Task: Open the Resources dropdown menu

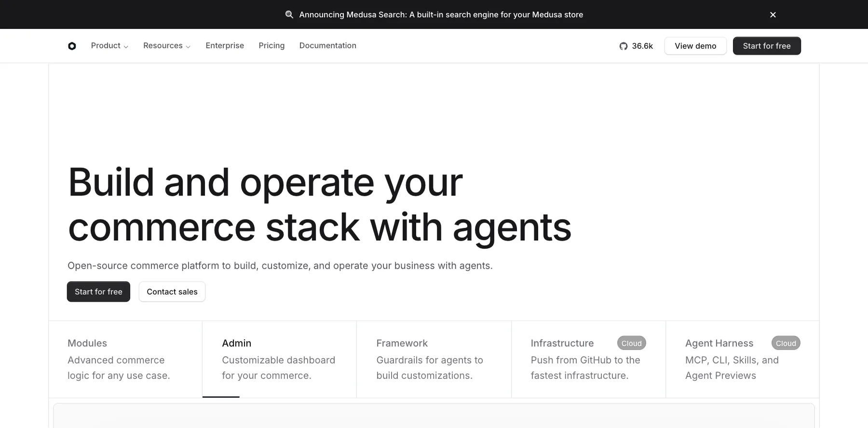Action: (x=167, y=45)
